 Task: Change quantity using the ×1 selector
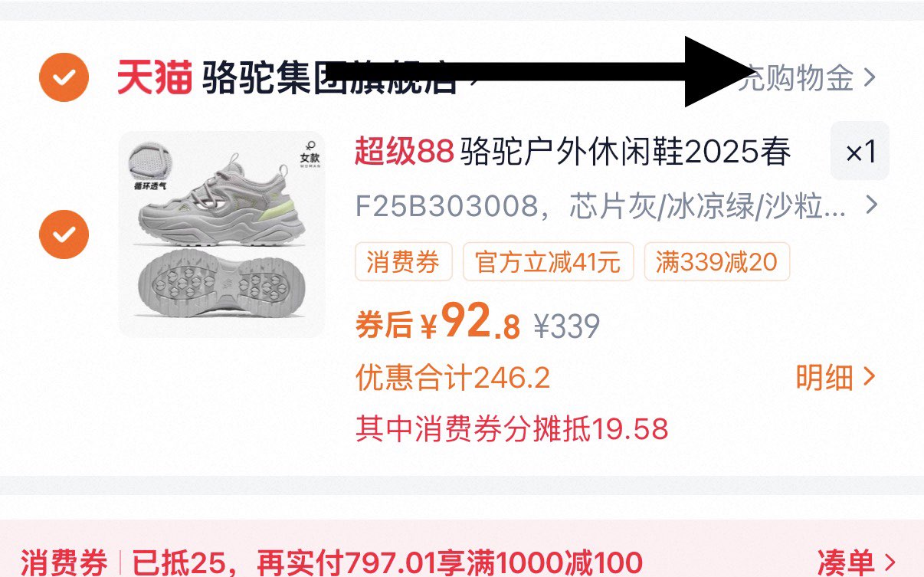point(860,152)
